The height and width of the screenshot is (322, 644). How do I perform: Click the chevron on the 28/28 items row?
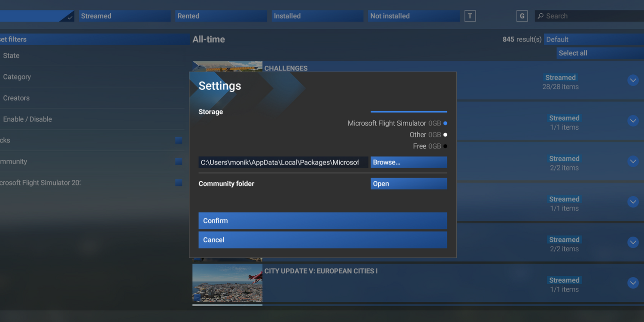click(633, 80)
